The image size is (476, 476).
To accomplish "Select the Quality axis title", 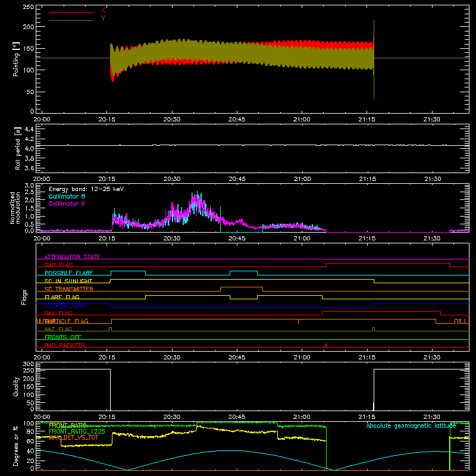I will coord(16,386).
